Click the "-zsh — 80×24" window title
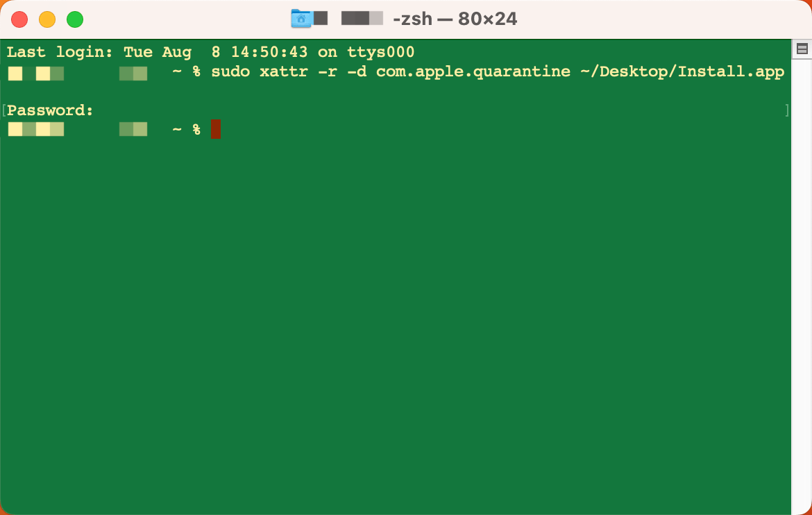 (x=455, y=19)
